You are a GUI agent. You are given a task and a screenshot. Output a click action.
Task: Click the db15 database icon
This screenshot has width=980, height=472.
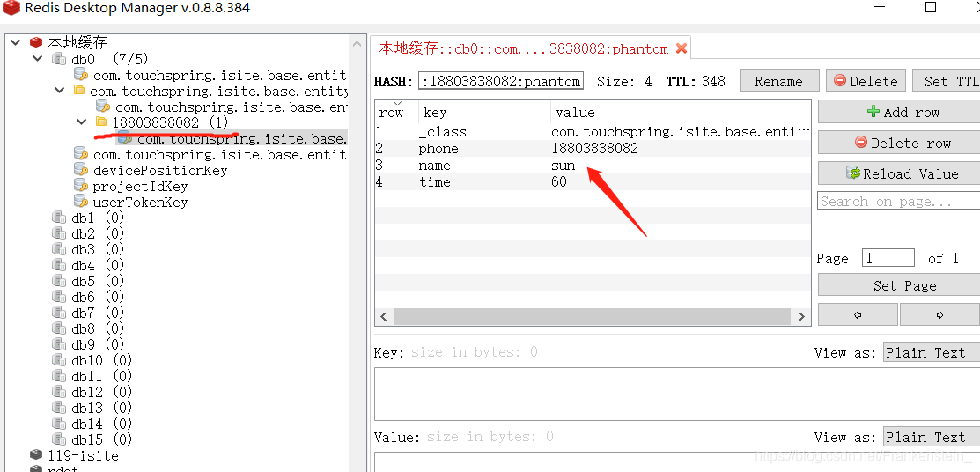(59, 439)
